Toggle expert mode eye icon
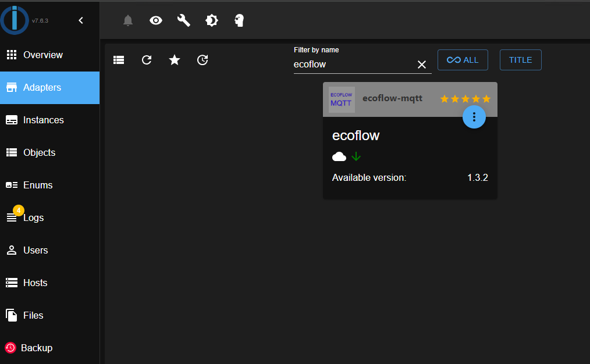Image resolution: width=590 pixels, height=364 pixels. (156, 20)
